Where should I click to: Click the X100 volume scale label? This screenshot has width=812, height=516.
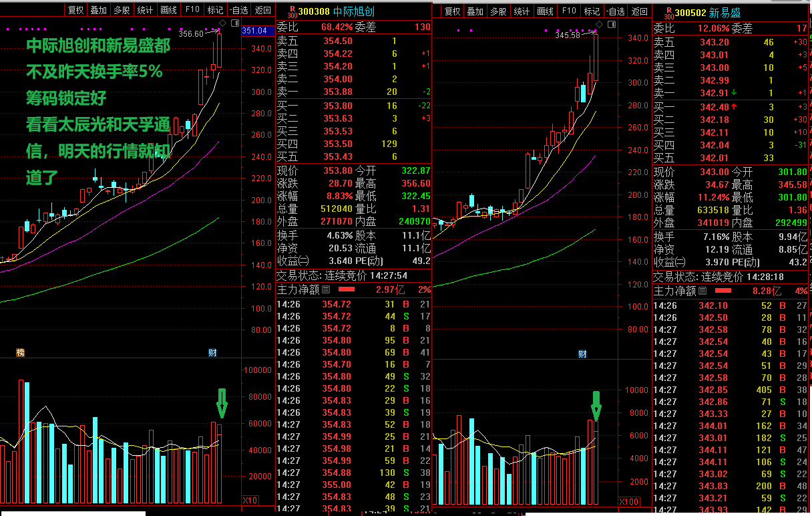point(628,501)
